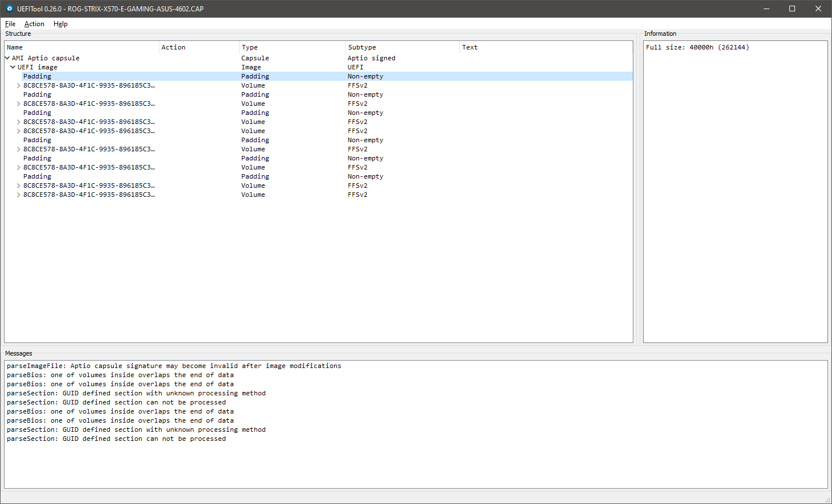Click the Type column header
The height and width of the screenshot is (504, 832).
point(293,47)
